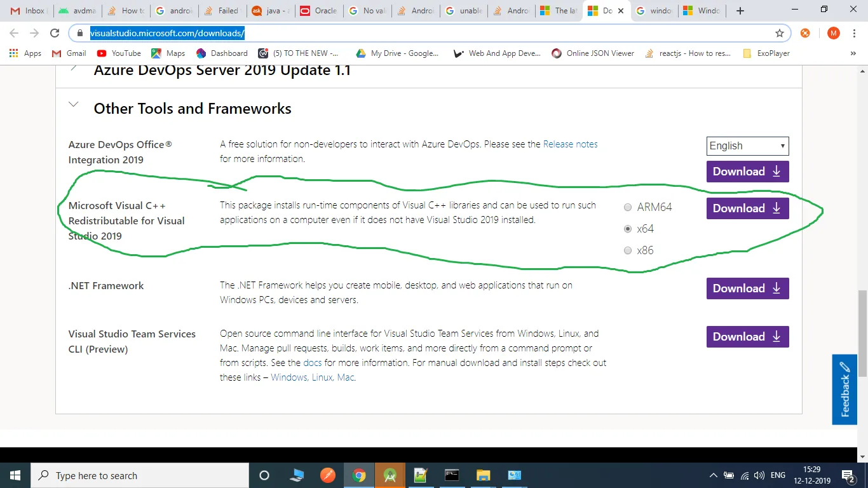Switch to the Oracle tab

318,10
